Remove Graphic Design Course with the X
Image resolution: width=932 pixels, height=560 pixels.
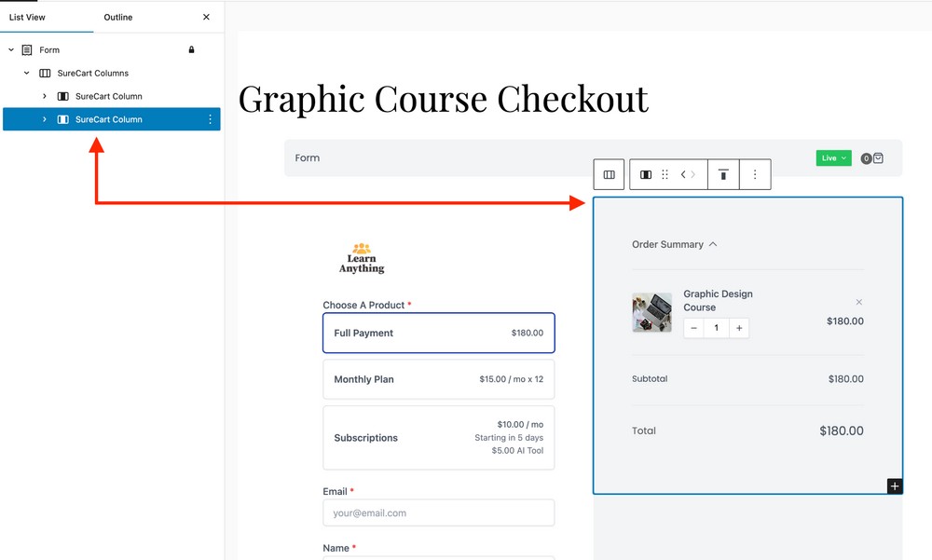858,302
